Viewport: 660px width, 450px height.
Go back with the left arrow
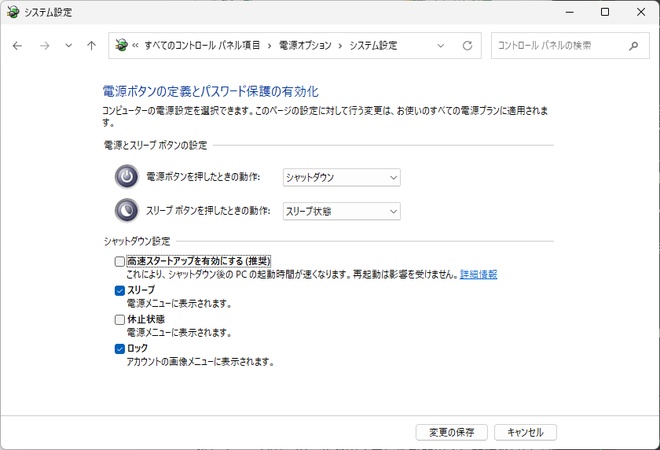point(17,45)
